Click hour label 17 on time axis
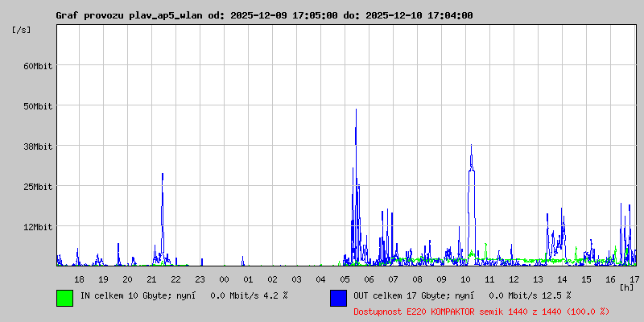The width and height of the screenshot is (644, 322). pos(634,279)
